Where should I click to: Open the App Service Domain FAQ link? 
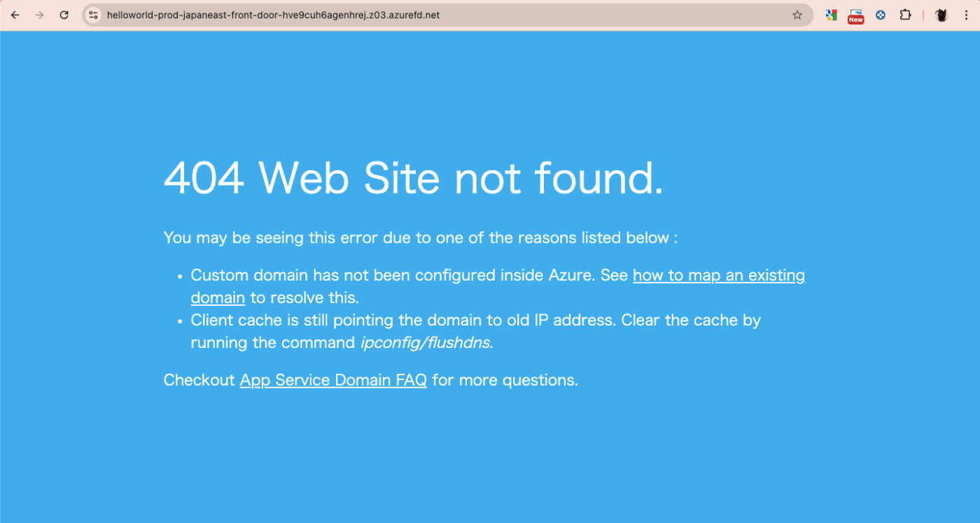[333, 380]
